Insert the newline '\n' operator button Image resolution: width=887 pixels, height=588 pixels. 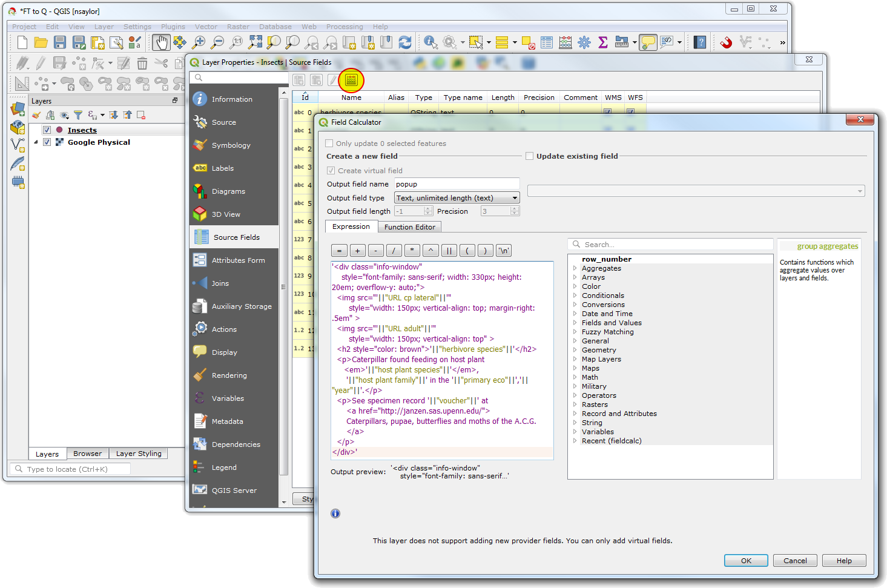point(504,251)
